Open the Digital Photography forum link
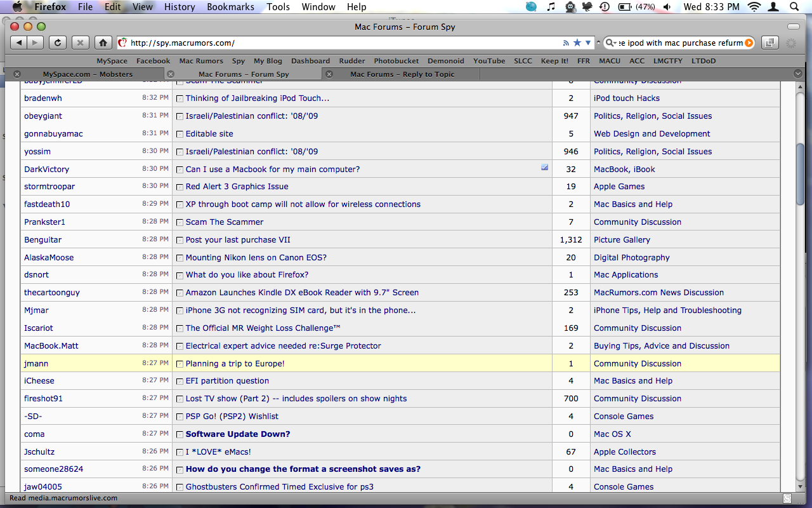The height and width of the screenshot is (508, 812). [x=632, y=258]
